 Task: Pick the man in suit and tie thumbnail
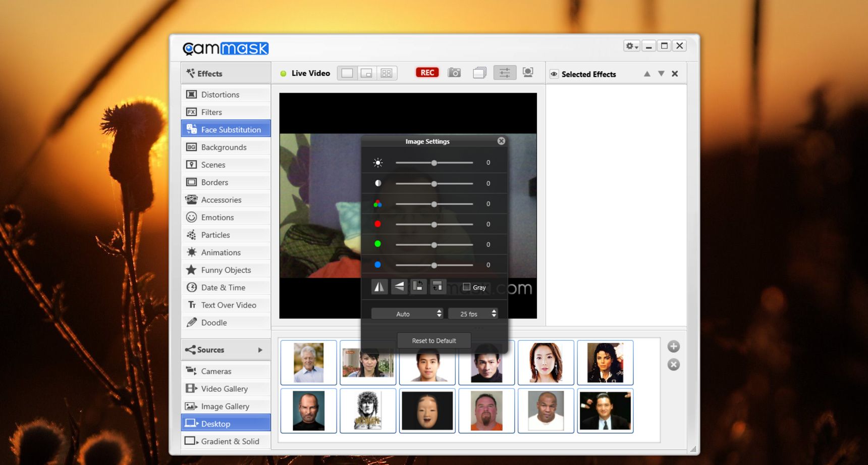pos(605,410)
